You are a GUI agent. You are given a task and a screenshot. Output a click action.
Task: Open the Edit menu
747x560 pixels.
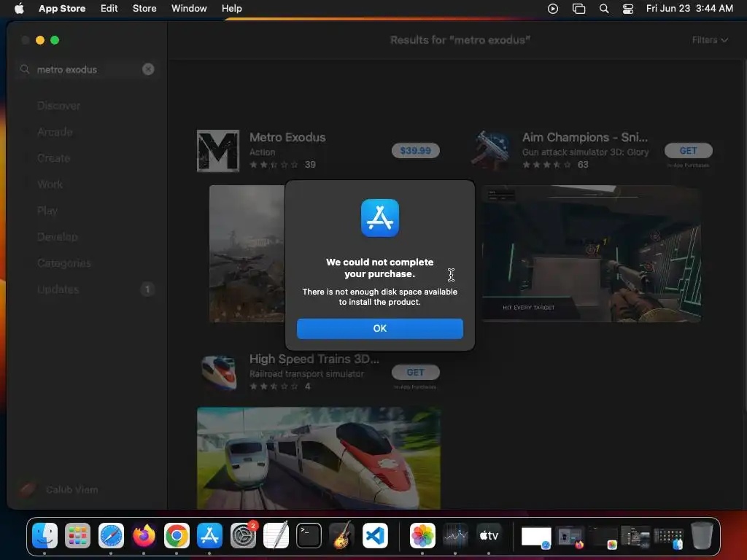[x=109, y=8]
